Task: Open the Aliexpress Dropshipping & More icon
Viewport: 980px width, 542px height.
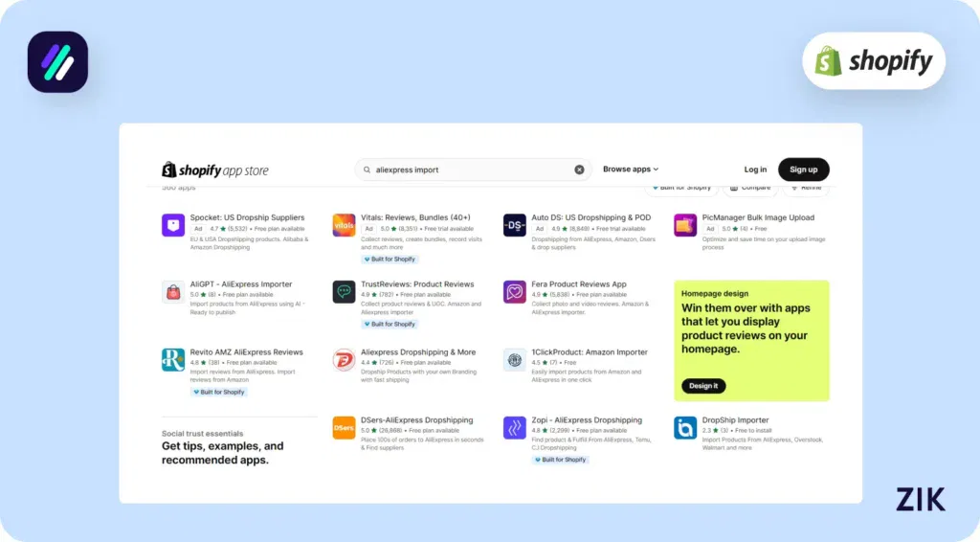Action: [344, 360]
